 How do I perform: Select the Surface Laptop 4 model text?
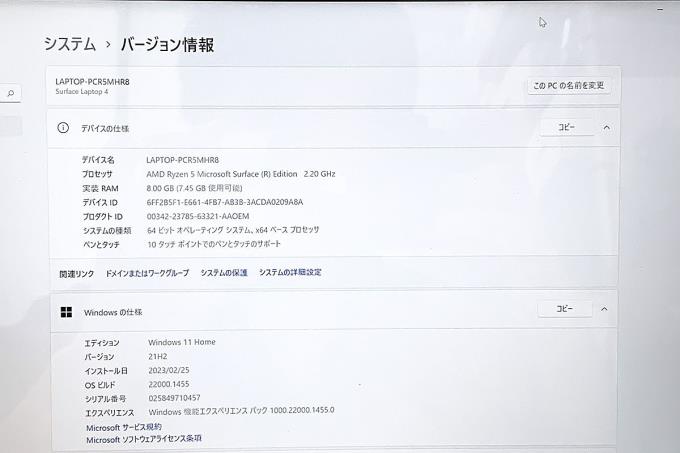point(82,91)
